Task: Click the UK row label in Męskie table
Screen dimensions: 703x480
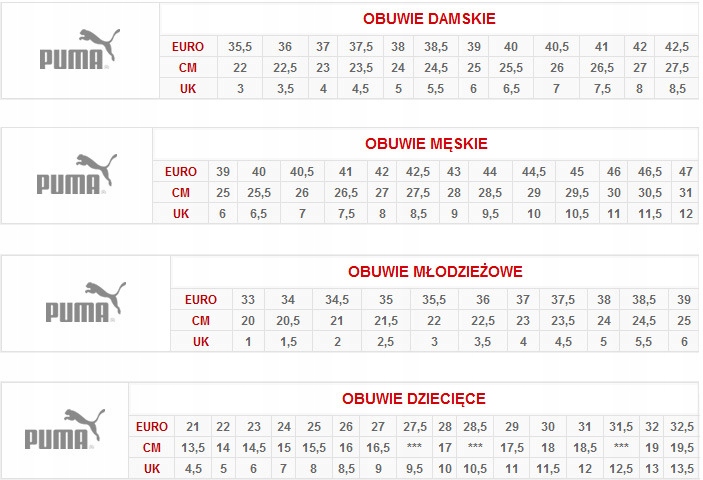Action: point(181,214)
